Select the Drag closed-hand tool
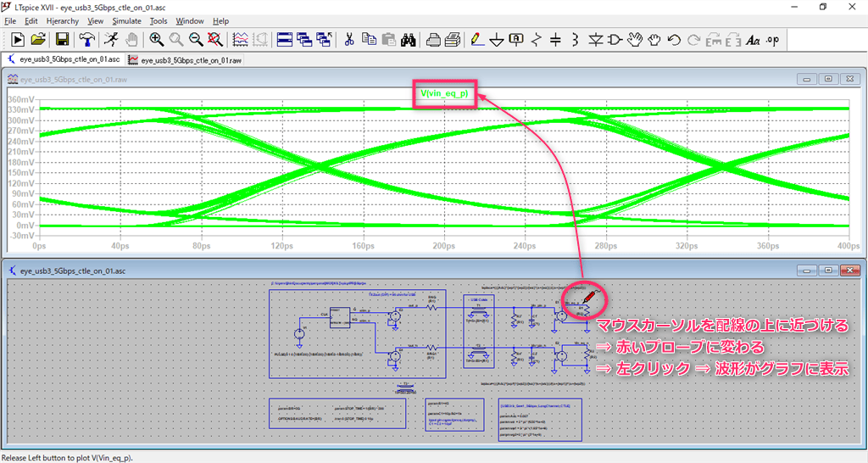 tap(654, 40)
